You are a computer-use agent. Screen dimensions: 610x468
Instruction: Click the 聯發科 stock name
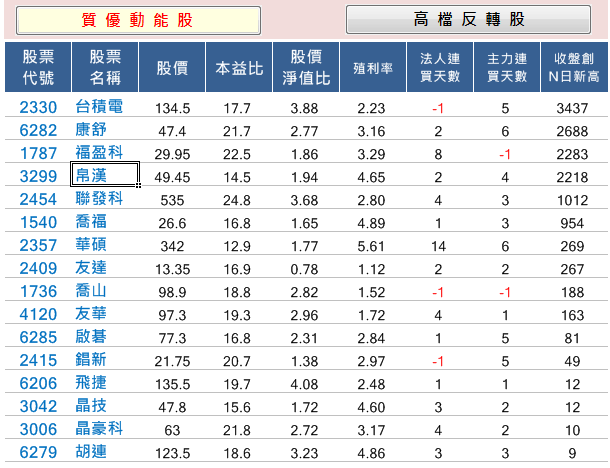[x=99, y=198]
